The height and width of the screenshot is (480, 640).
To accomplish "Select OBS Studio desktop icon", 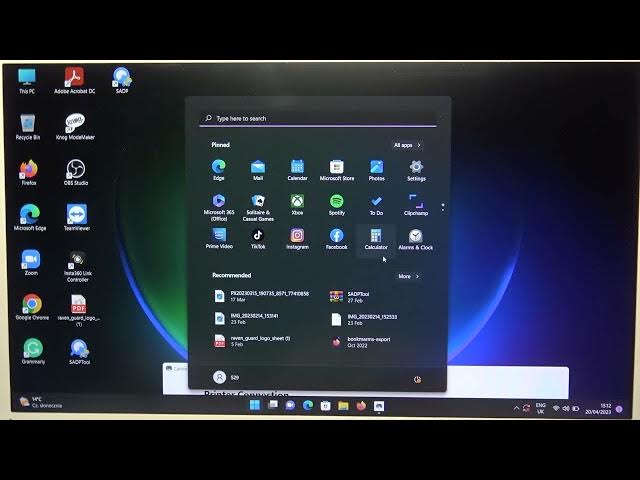I will click(76, 172).
